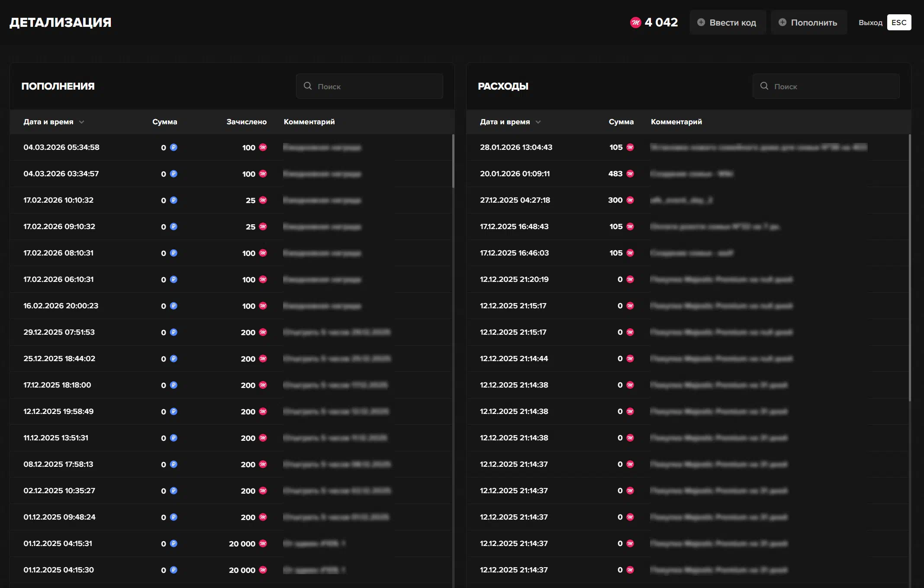Click the Пополнения table scrollbar thumb

pos(453,161)
